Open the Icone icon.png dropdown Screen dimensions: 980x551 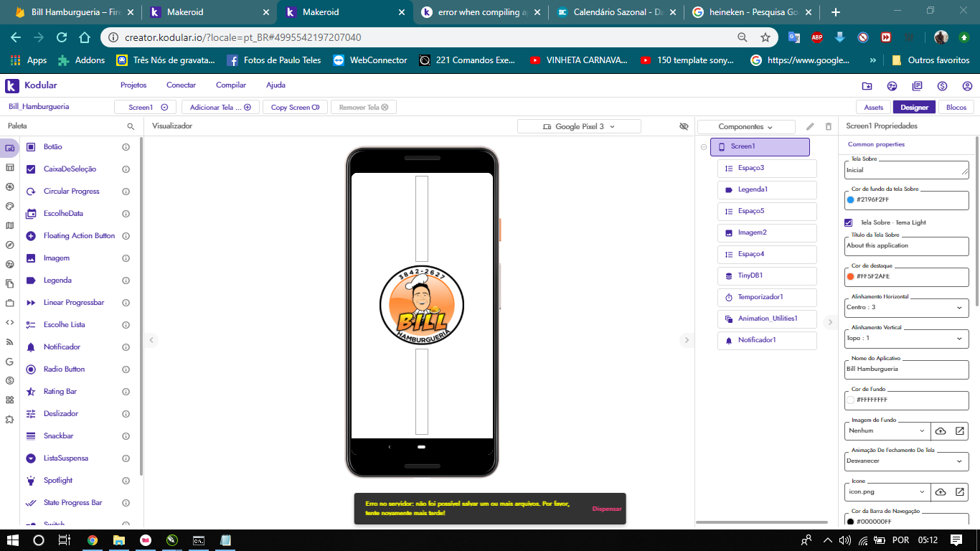pos(887,492)
